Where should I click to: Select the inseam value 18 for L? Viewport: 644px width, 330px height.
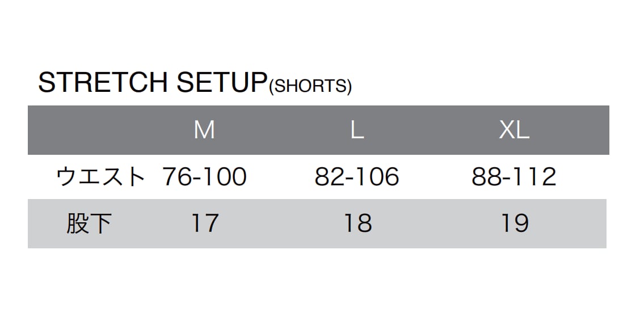click(357, 223)
